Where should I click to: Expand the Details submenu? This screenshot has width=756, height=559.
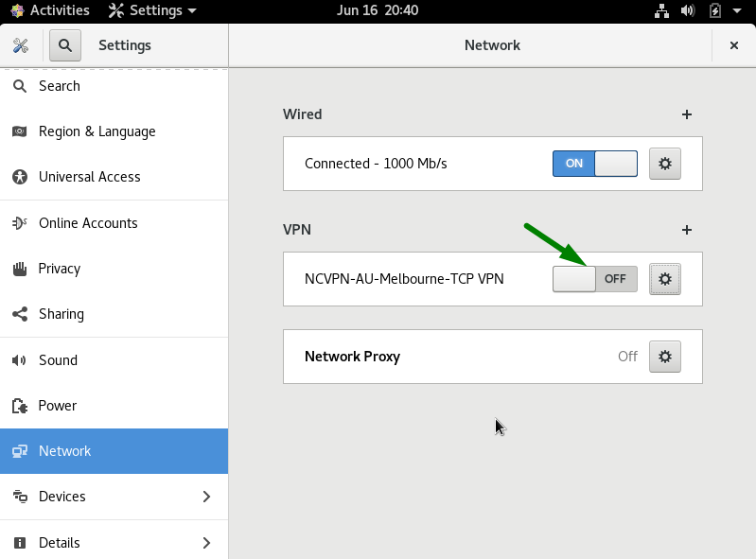[x=206, y=543]
